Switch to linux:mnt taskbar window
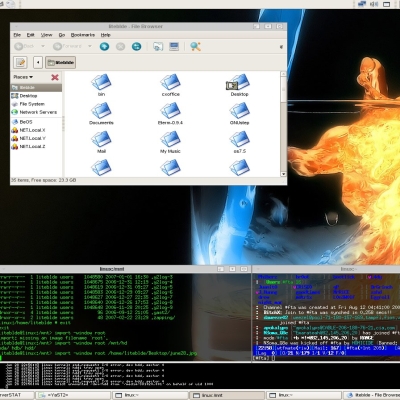400x400 pixels. pyautogui.click(x=227, y=395)
